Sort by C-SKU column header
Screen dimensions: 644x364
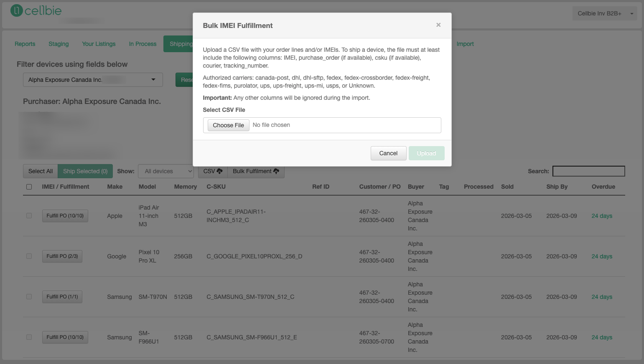[216, 187]
